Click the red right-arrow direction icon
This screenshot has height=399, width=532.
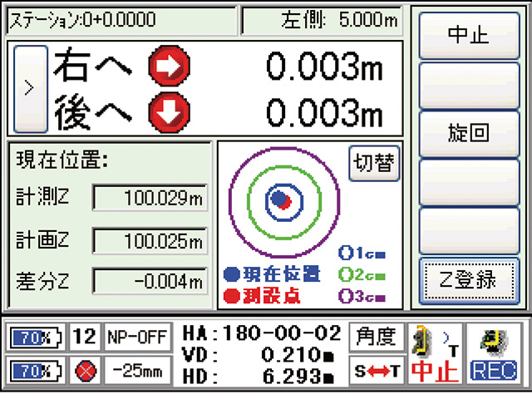pos(169,66)
